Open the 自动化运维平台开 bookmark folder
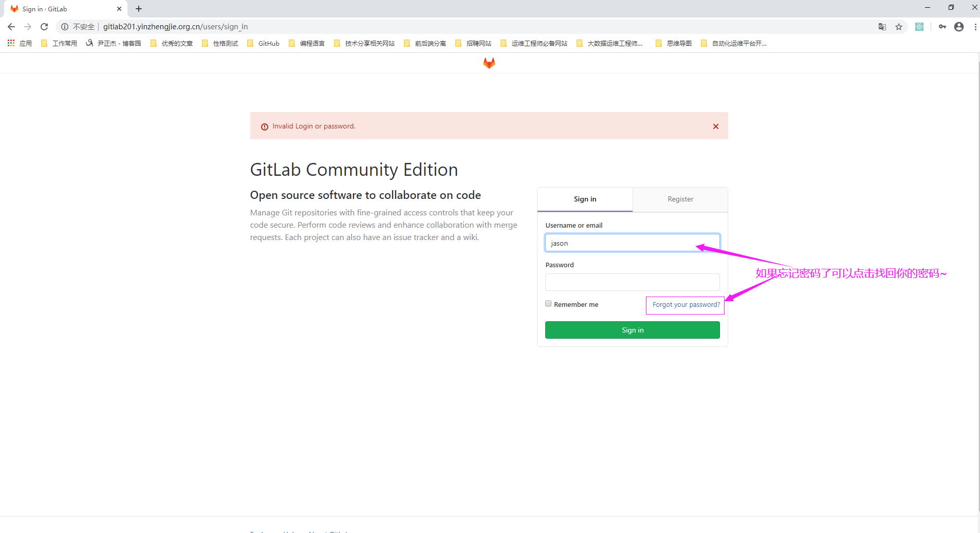This screenshot has width=980, height=533. point(734,43)
